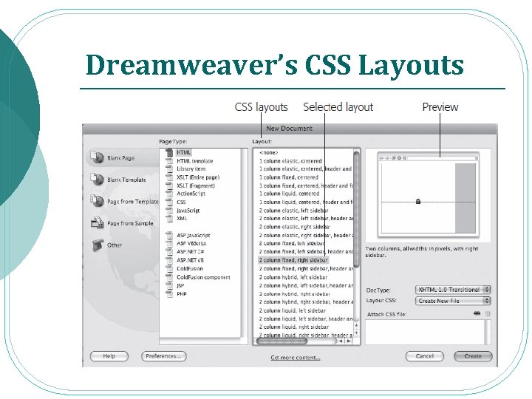This screenshot has height=399, width=532.
Task: Select the 'ASP.NET VB' page type text
Action: pyautogui.click(x=190, y=260)
